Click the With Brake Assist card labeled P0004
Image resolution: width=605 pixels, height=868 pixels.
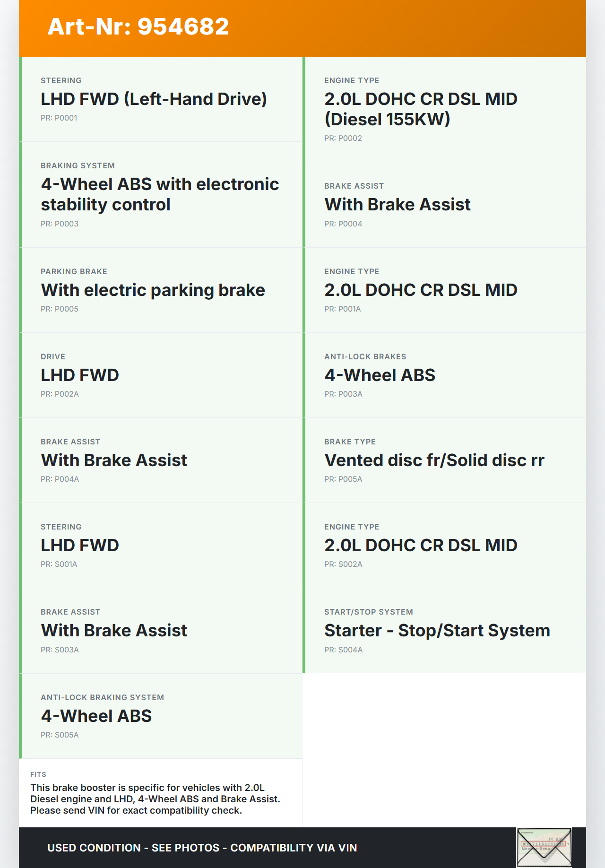444,205
